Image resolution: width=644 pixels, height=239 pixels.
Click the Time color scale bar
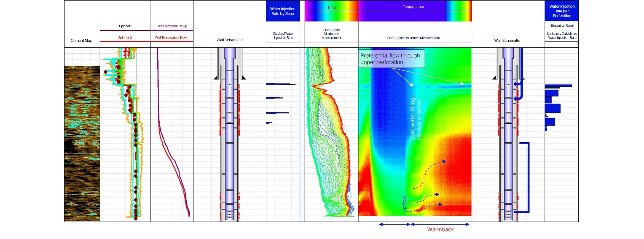(331, 11)
